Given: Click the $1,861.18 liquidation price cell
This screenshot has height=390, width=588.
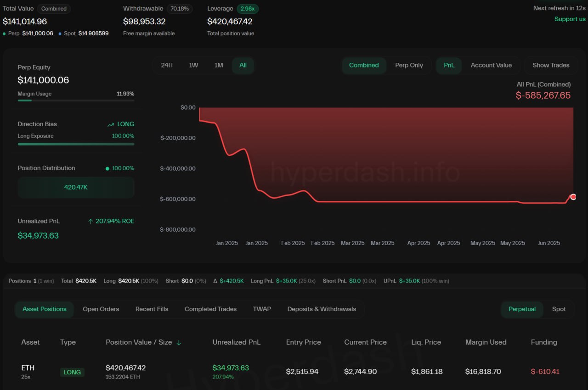Looking at the screenshot, I should [427, 372].
